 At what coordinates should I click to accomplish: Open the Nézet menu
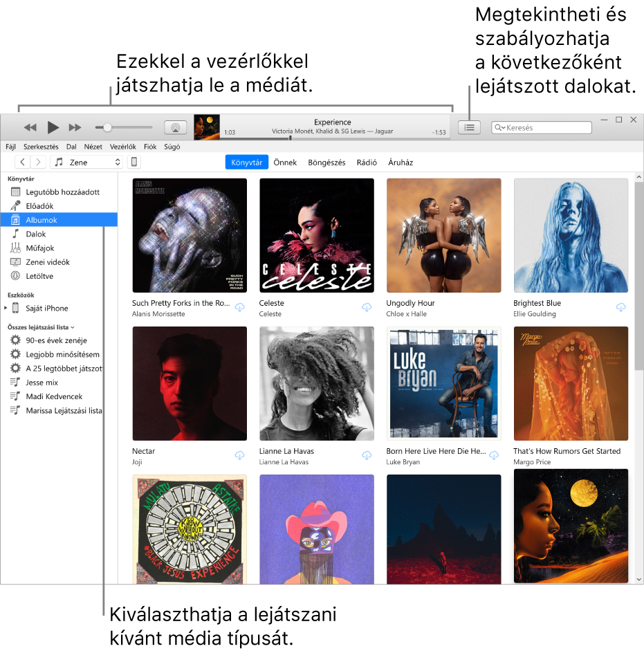[93, 147]
